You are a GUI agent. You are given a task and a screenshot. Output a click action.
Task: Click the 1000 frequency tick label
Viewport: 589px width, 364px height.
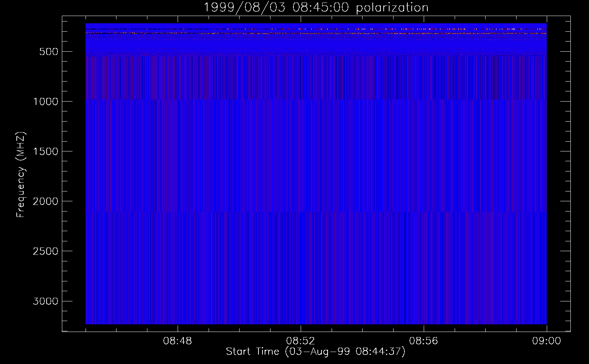pyautogui.click(x=46, y=102)
